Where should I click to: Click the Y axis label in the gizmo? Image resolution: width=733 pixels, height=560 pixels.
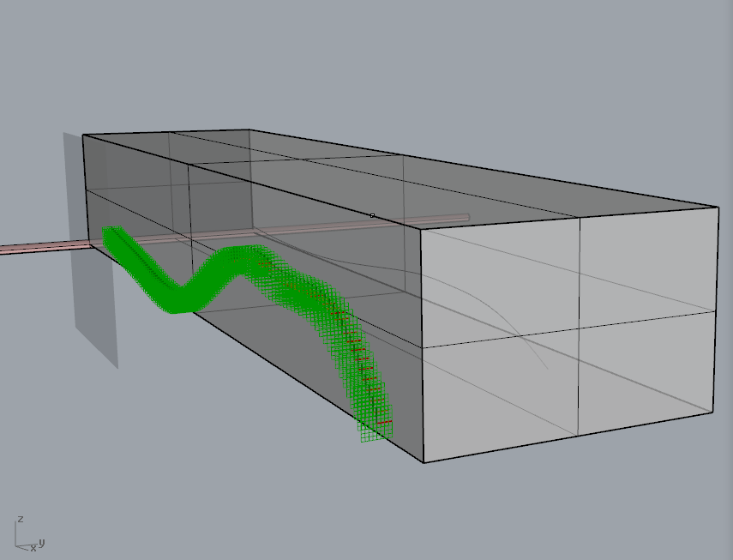pos(41,542)
